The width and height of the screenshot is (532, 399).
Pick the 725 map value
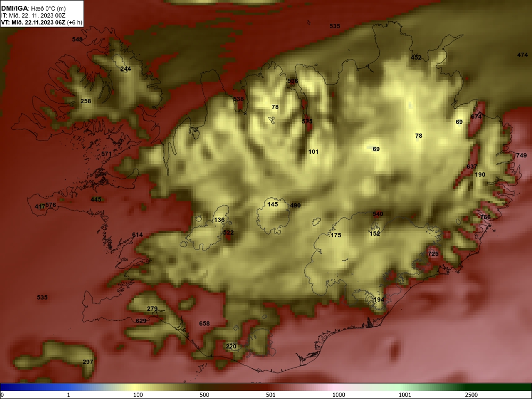[x=433, y=254]
